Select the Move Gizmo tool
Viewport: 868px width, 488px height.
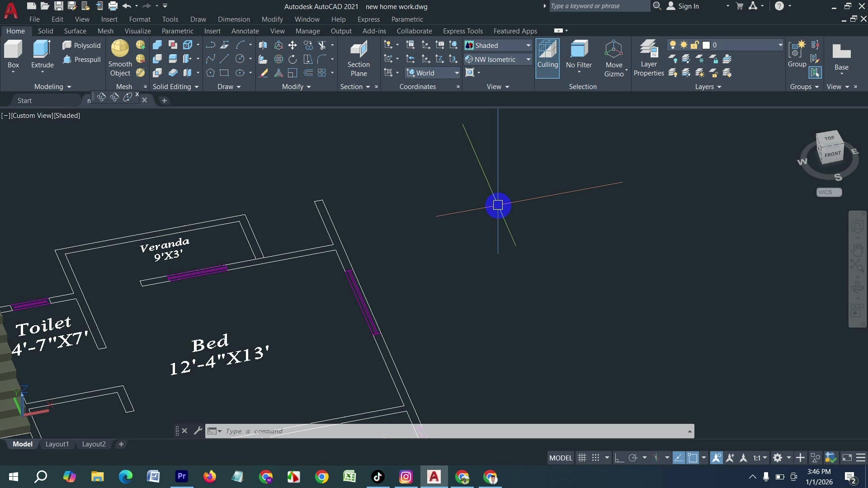tap(614, 58)
